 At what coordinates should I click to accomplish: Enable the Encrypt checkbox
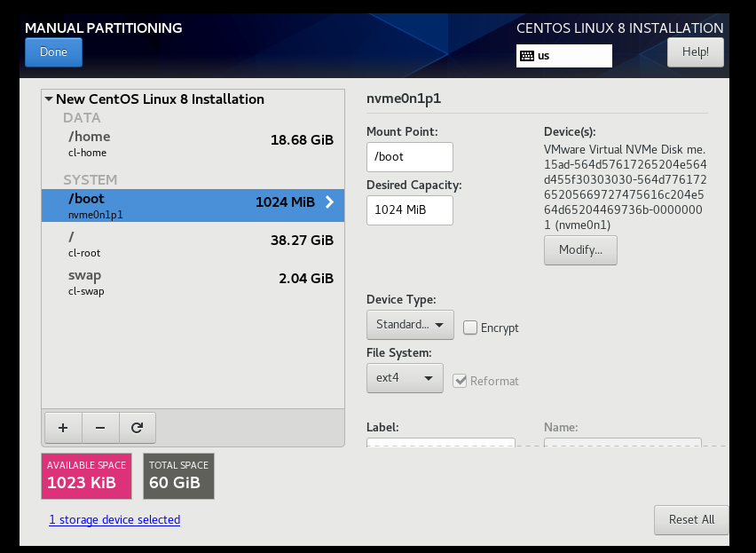pos(470,328)
